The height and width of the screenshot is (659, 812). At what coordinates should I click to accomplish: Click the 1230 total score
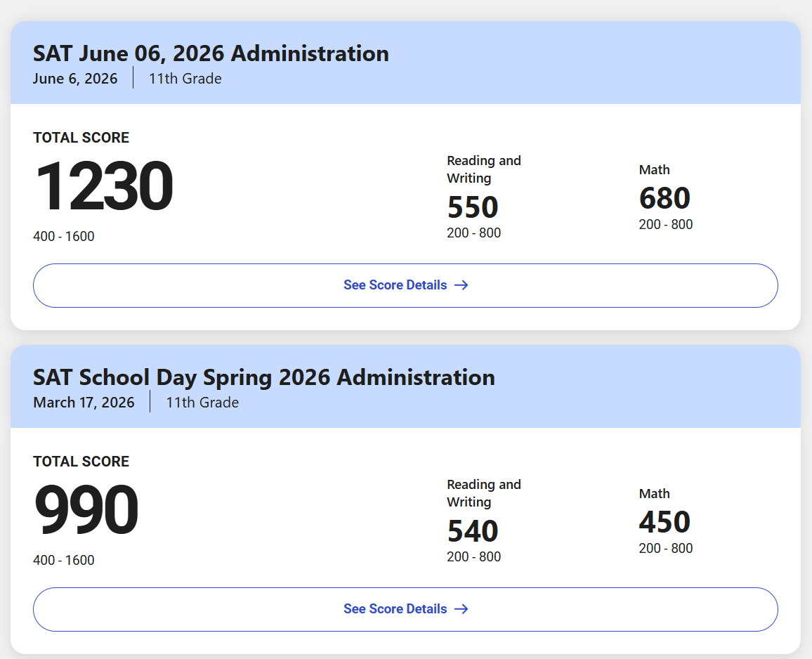[104, 186]
